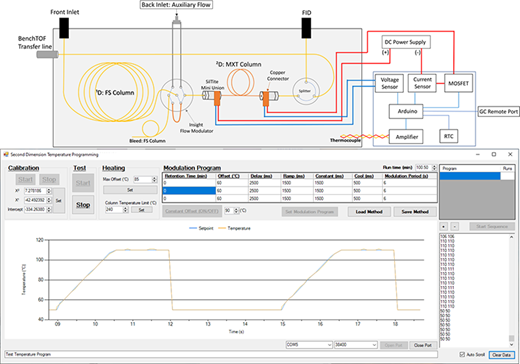The image size is (520, 364).
Task: Click the Column Temperature Limit input field
Action: click(x=114, y=210)
